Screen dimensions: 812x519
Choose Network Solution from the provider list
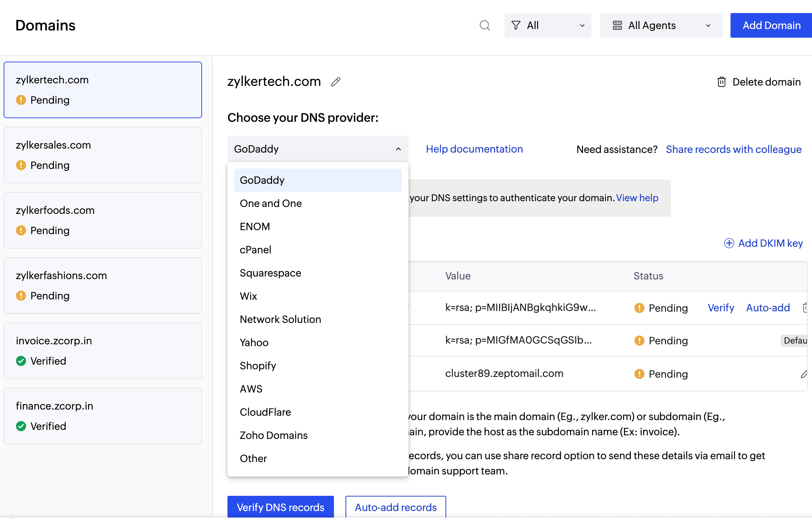(x=318, y=319)
